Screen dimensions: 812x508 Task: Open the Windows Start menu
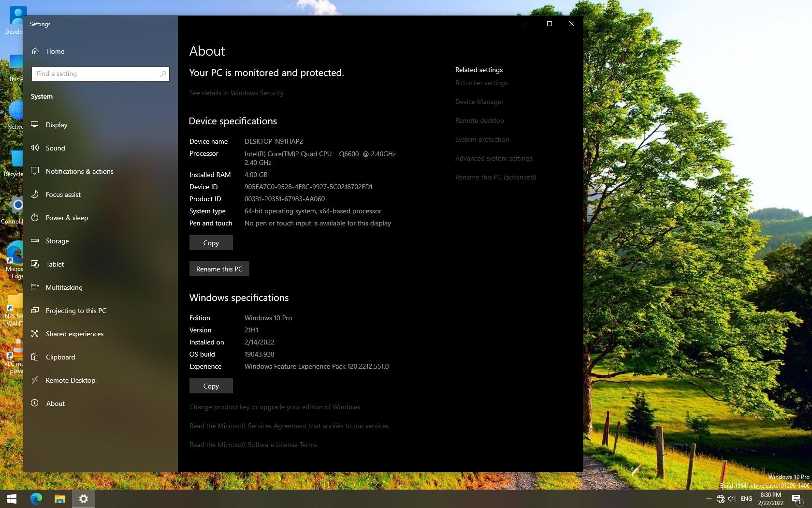pos(12,499)
